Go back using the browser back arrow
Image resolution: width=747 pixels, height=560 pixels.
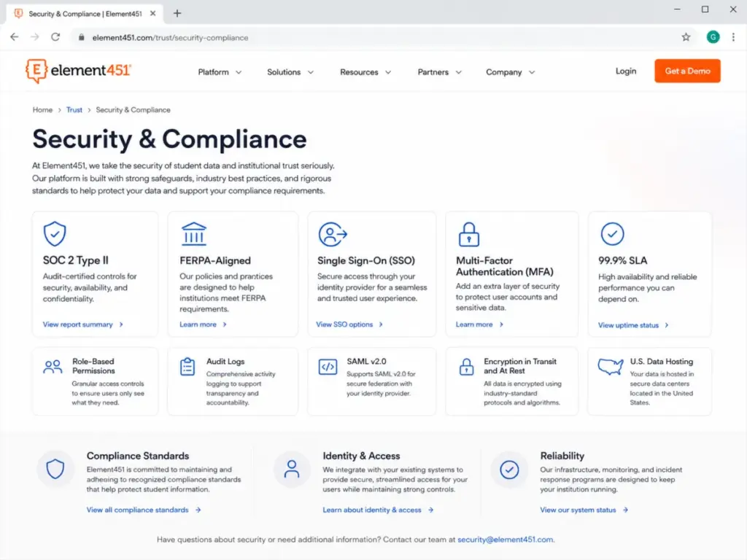pyautogui.click(x=15, y=37)
